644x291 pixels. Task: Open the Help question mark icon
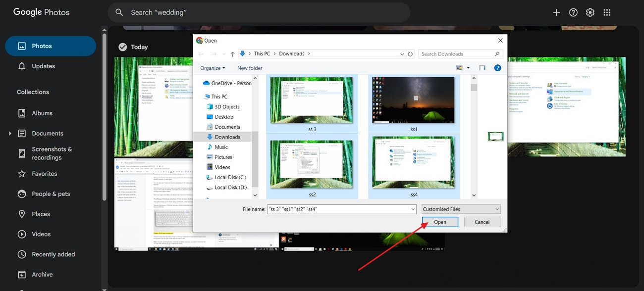pyautogui.click(x=573, y=12)
